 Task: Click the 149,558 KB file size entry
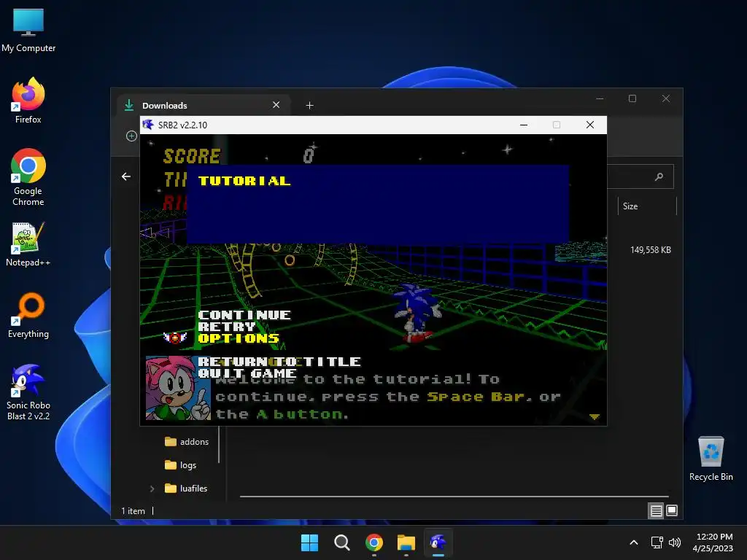650,250
